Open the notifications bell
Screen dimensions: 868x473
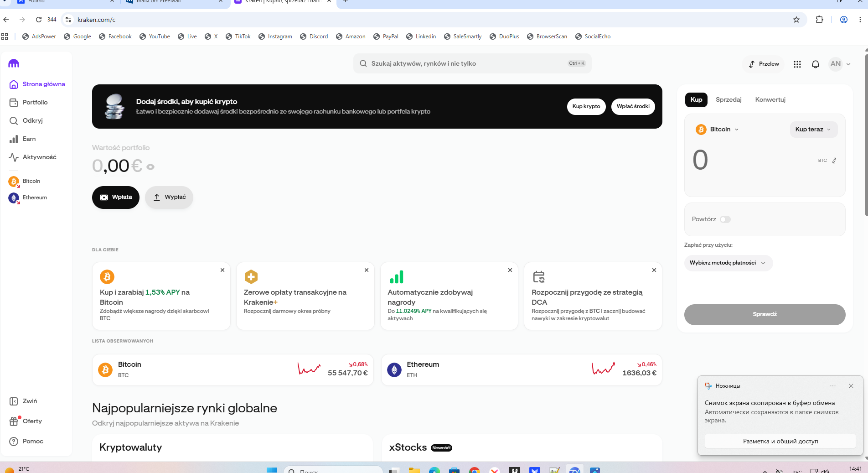[x=816, y=64]
